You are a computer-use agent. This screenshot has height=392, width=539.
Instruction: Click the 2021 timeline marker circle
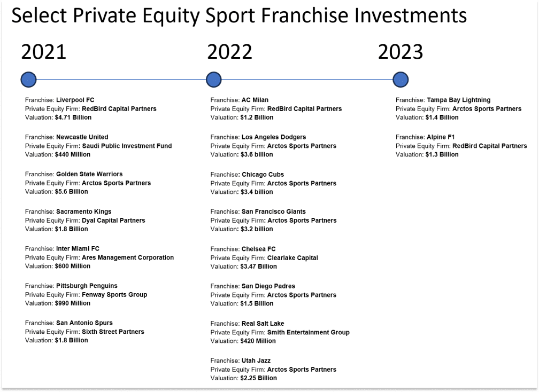point(28,80)
